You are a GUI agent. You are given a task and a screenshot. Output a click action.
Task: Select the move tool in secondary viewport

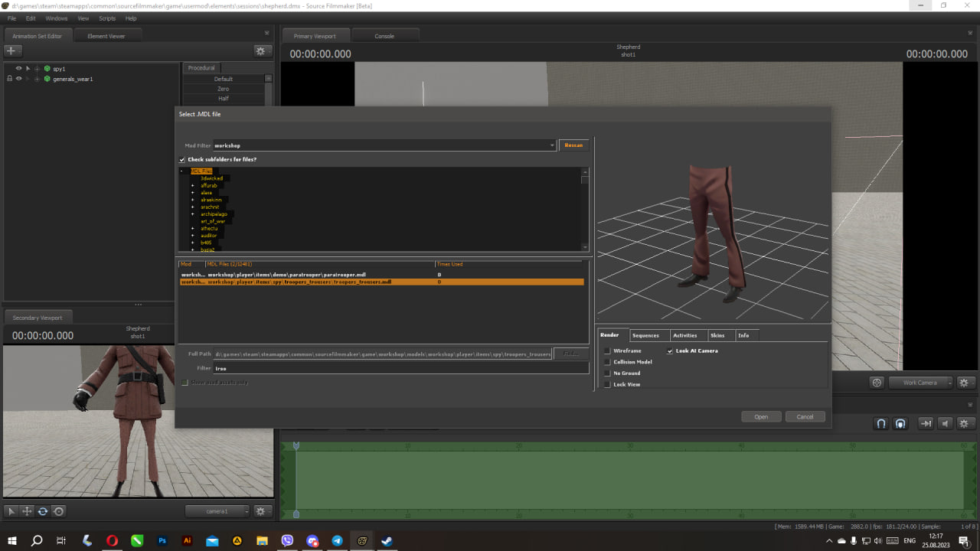click(x=27, y=511)
